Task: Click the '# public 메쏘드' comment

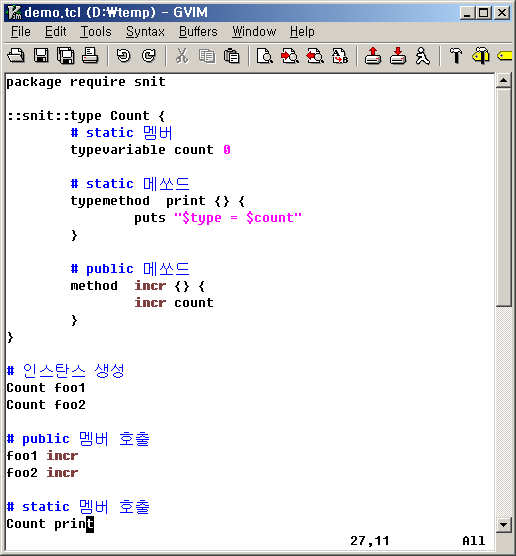Action: click(x=130, y=269)
